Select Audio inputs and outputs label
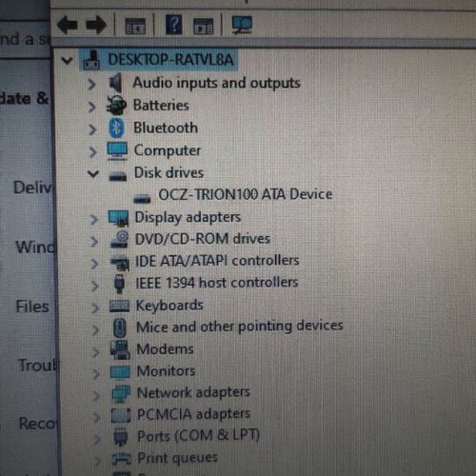Screen dimensions: 476x476 (216, 83)
